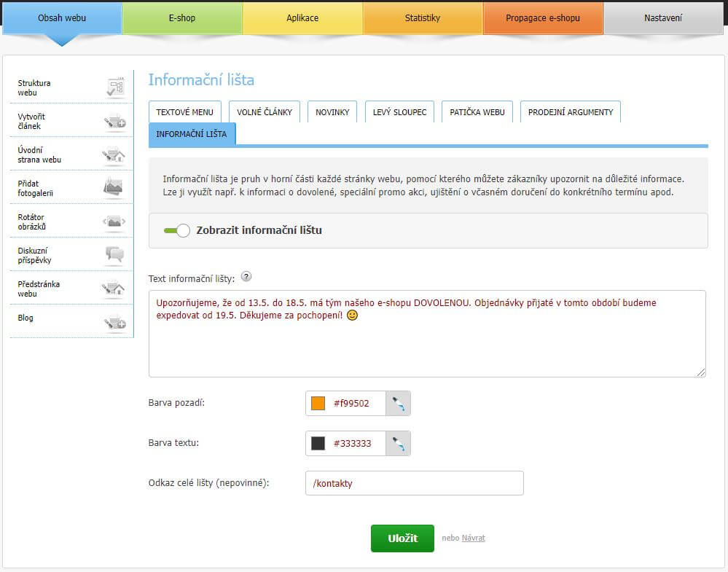The width and height of the screenshot is (728, 572).
Task: Click the Předstránka webu icon
Action: 113,289
